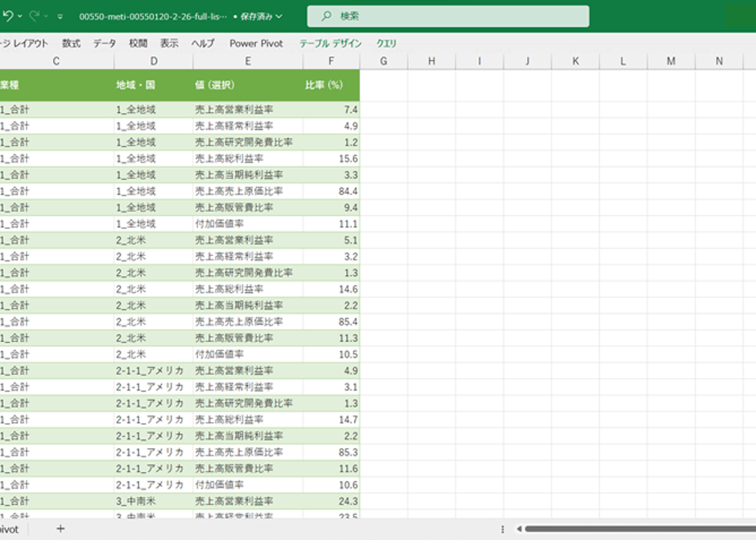Image resolution: width=756 pixels, height=540 pixels.
Task: Open the 保存済み status dropdown
Action: [x=261, y=16]
